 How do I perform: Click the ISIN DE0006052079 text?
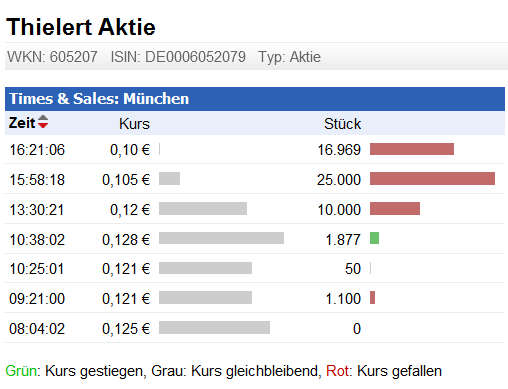(178, 57)
